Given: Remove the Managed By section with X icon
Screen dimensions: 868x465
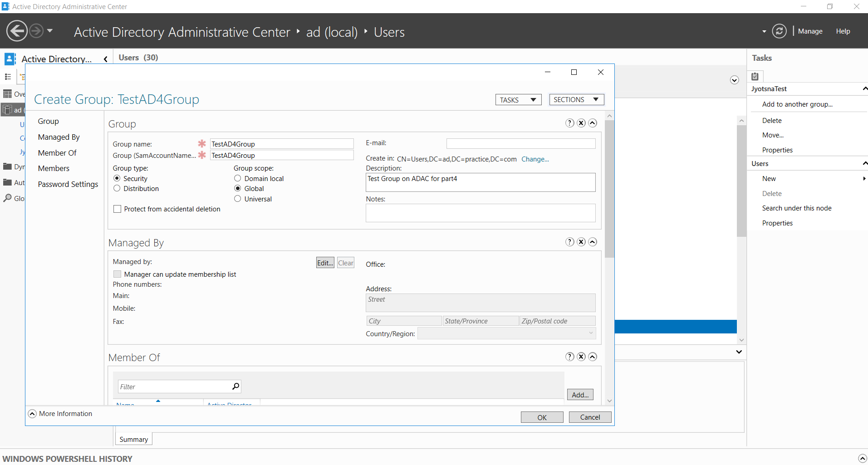Looking at the screenshot, I should [581, 242].
